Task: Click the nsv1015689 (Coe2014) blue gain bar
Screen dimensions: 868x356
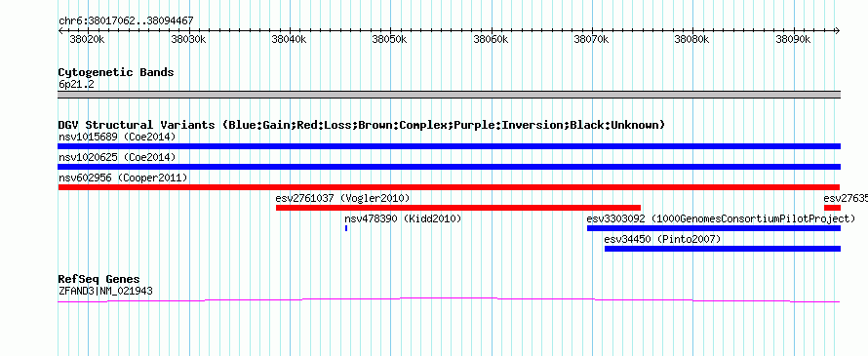Action: 449,146
